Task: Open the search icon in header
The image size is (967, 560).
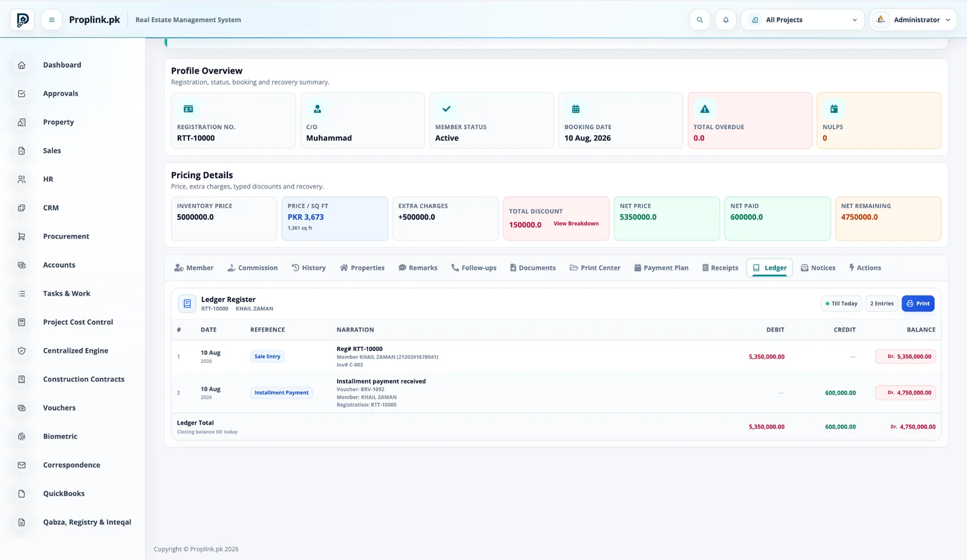Action: [700, 20]
